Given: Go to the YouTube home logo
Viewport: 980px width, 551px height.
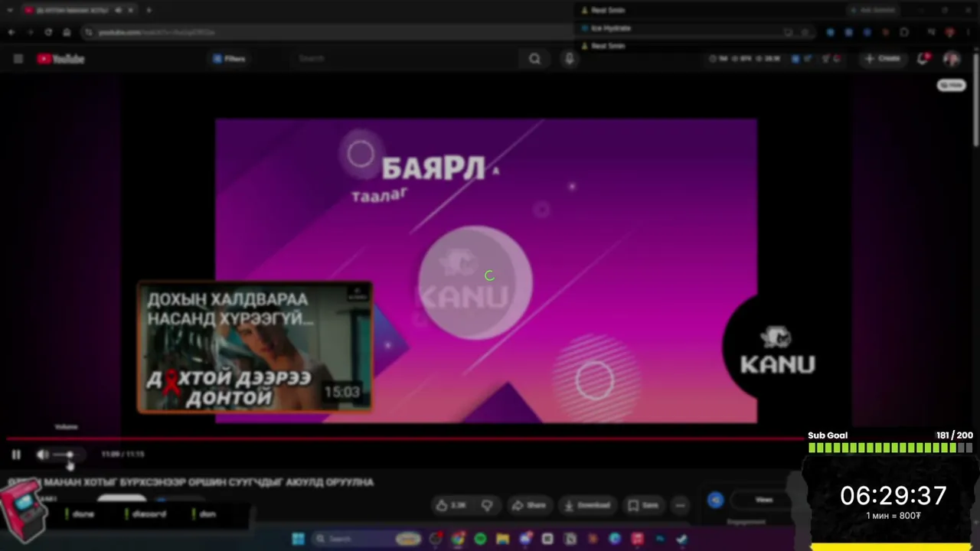Looking at the screenshot, I should tap(60, 58).
